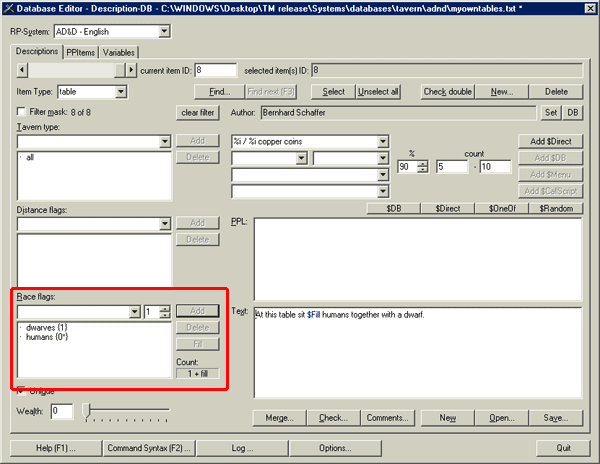Click the percent spinner arrows

pyautogui.click(x=422, y=166)
